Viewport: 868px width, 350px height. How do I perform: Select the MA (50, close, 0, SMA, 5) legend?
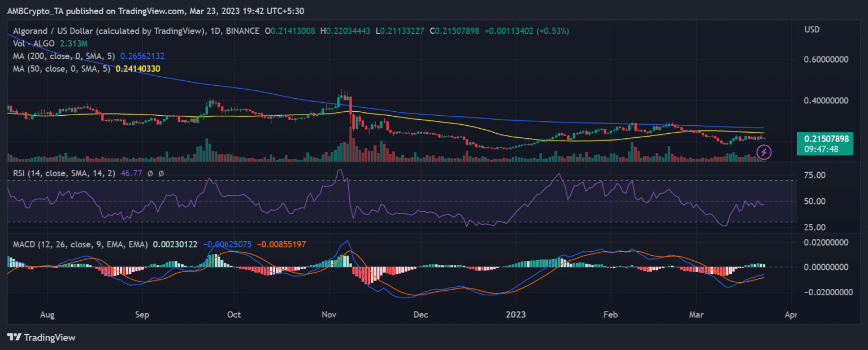point(61,68)
